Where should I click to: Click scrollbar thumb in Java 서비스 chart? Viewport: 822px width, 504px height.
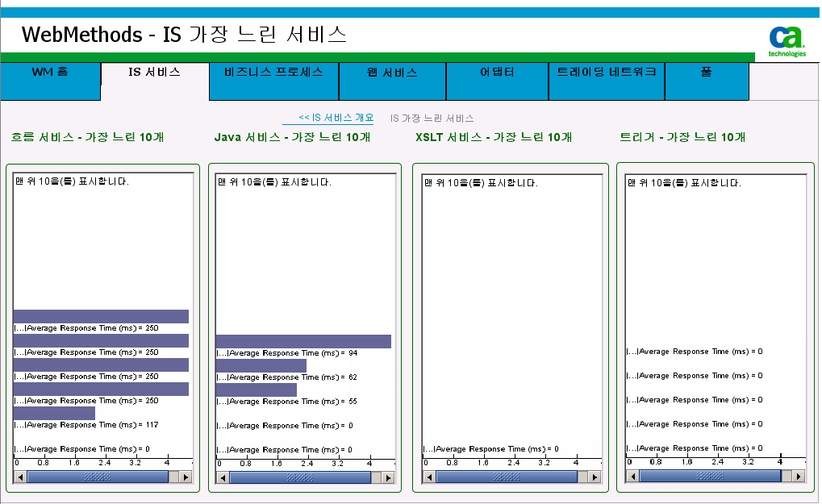point(300,477)
